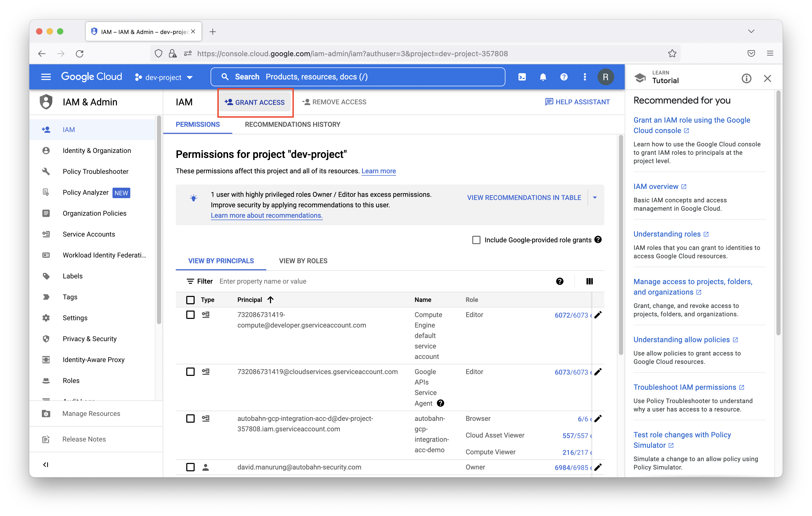Open Policy Troubleshooter in sidebar

click(93, 171)
